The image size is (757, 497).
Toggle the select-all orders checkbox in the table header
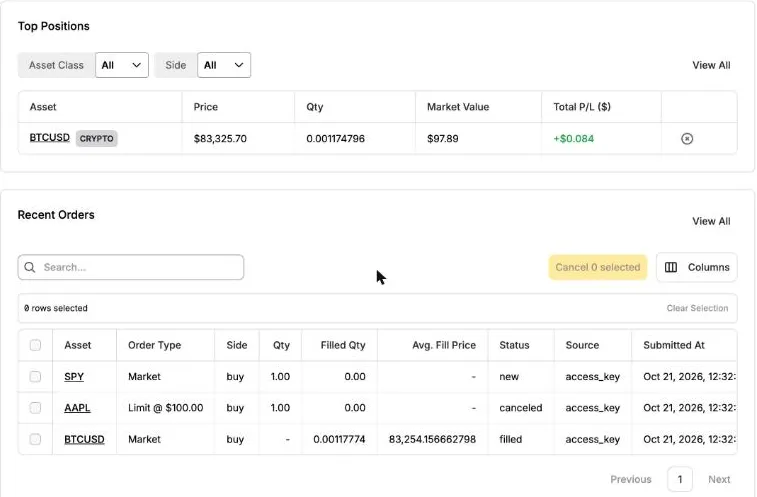(35, 345)
